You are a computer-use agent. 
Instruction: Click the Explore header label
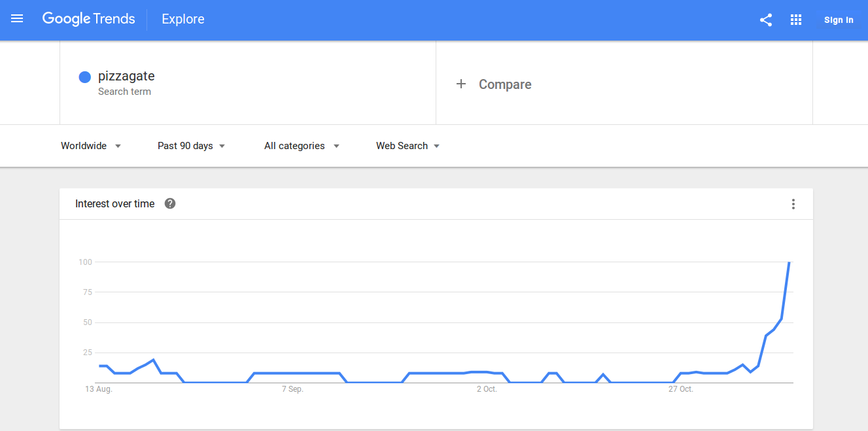tap(183, 19)
